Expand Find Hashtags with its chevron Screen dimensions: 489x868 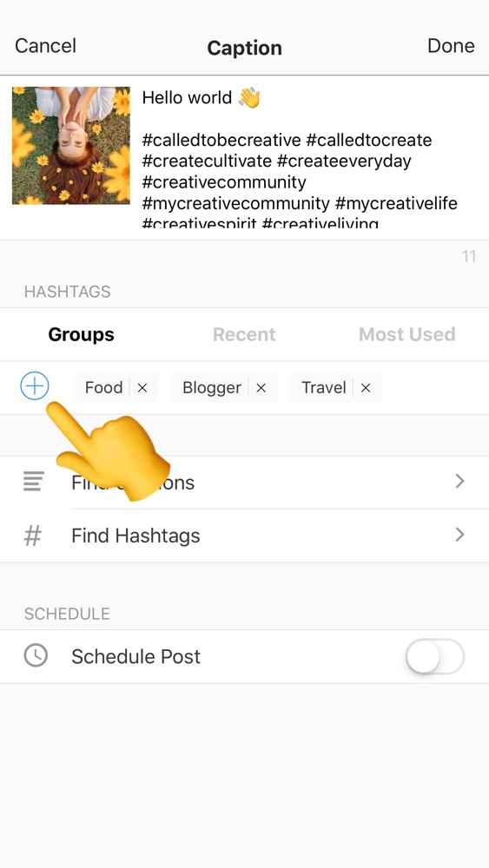pyautogui.click(x=459, y=535)
